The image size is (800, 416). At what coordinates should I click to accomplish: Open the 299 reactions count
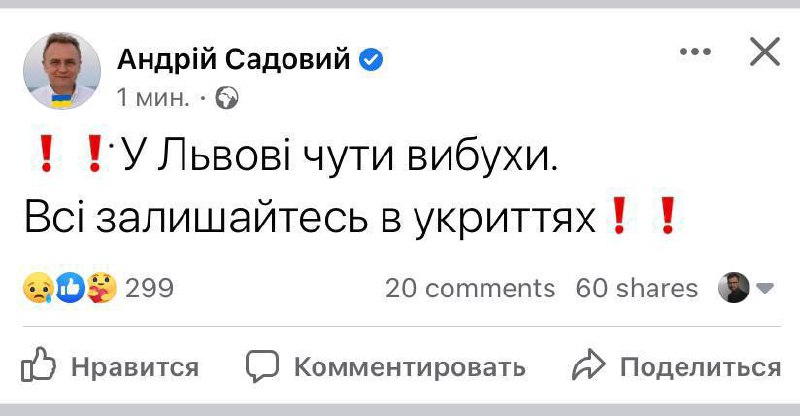tap(150, 288)
